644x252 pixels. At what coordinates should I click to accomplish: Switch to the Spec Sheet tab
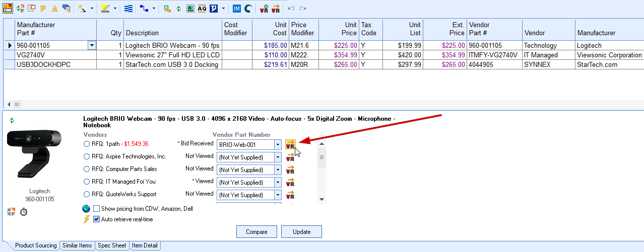[x=112, y=246]
